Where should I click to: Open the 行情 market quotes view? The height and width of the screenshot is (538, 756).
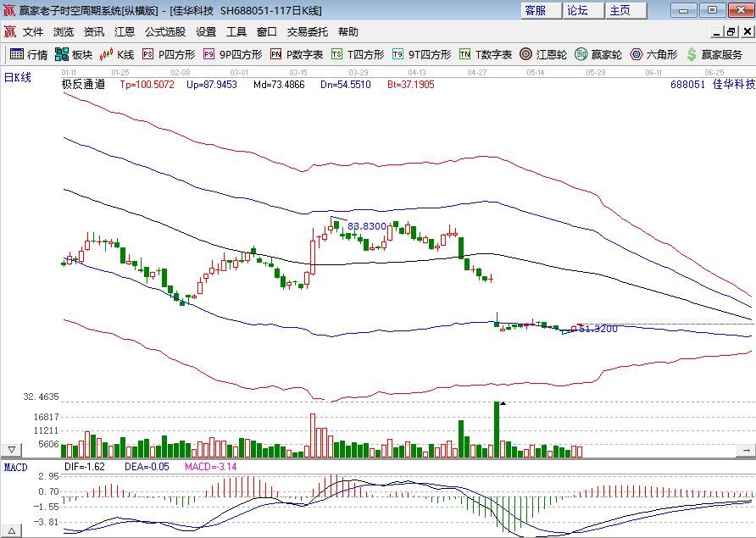29,54
